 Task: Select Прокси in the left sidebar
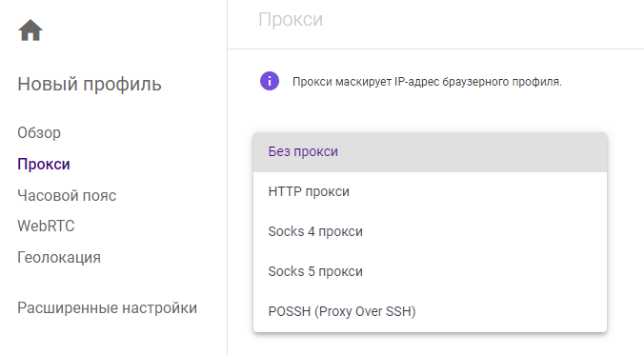coord(44,164)
